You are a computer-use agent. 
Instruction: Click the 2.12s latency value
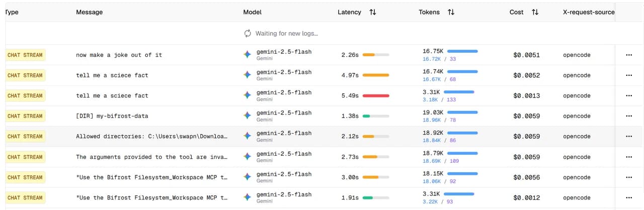click(350, 136)
